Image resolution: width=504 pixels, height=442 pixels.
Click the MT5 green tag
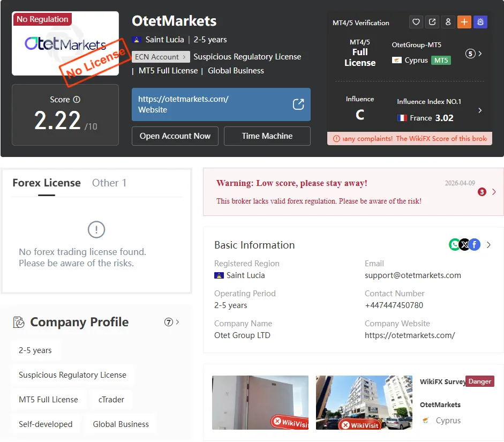tap(441, 60)
